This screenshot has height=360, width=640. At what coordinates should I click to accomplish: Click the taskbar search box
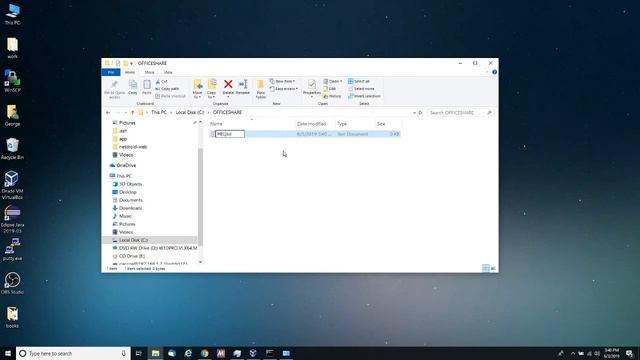[73, 353]
